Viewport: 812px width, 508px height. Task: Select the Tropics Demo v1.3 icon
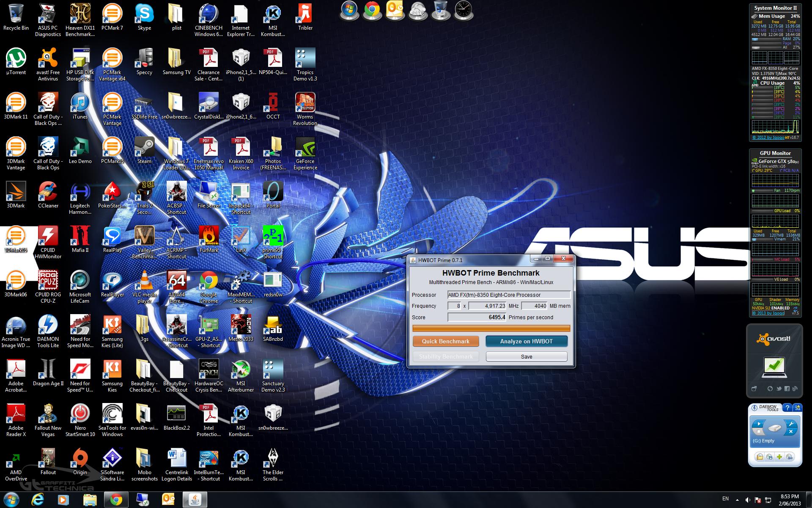tap(305, 64)
